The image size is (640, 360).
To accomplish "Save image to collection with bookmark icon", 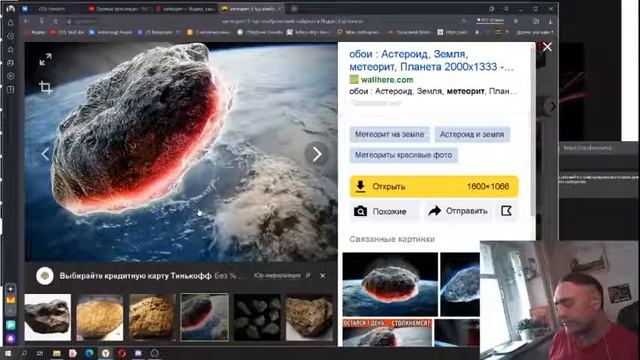I will pyautogui.click(x=506, y=211).
